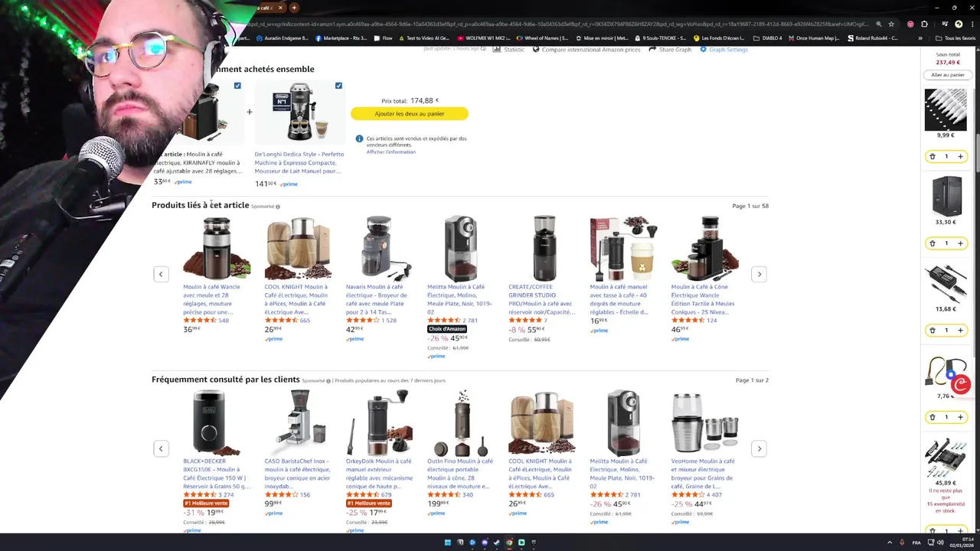Click Aller au panier button
The image size is (980, 551).
(947, 75)
